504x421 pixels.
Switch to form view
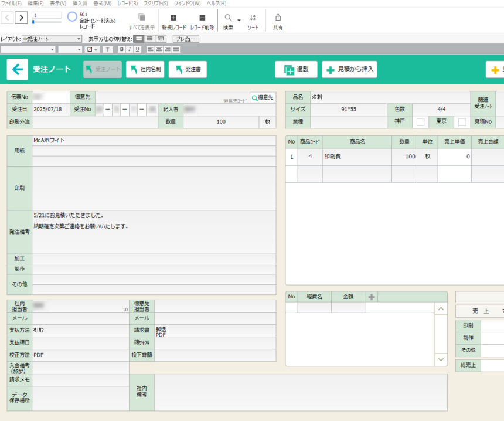pos(139,39)
